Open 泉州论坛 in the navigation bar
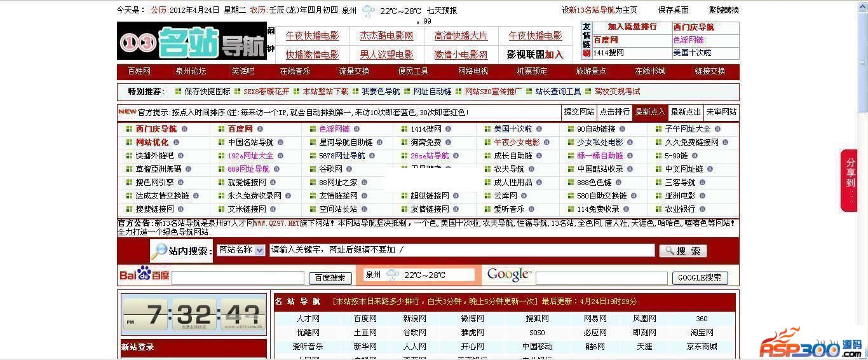Screen dimensions: 868x360 tap(191, 71)
